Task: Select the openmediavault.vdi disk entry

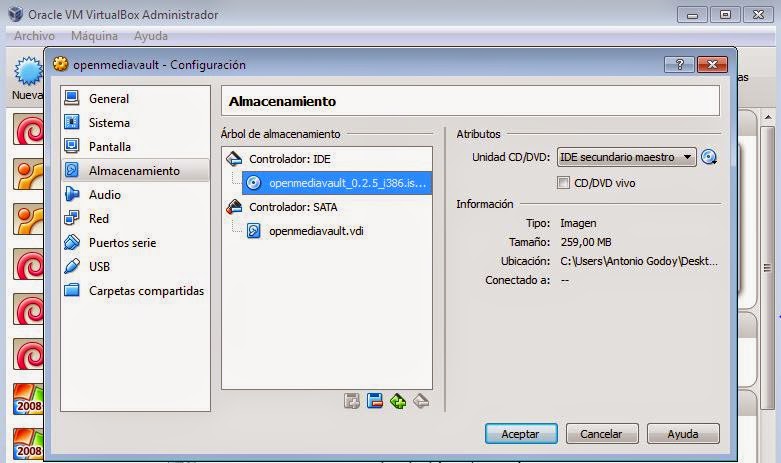Action: pos(316,231)
